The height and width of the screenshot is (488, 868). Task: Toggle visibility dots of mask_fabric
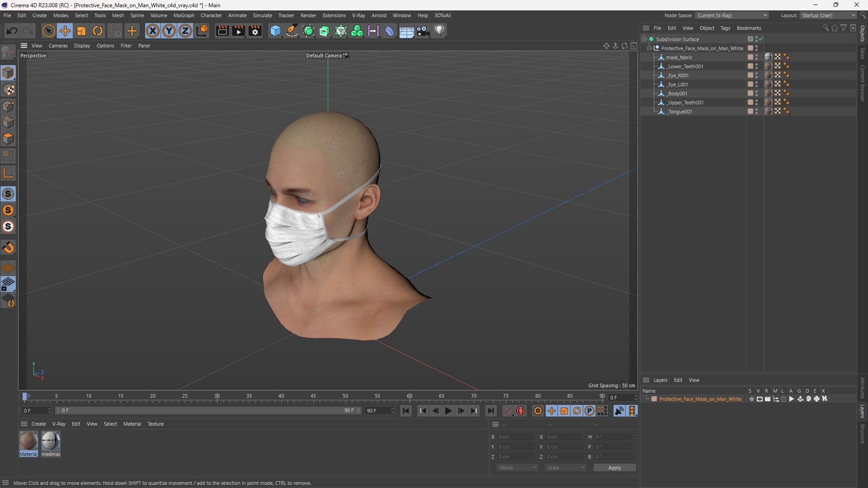click(x=756, y=57)
